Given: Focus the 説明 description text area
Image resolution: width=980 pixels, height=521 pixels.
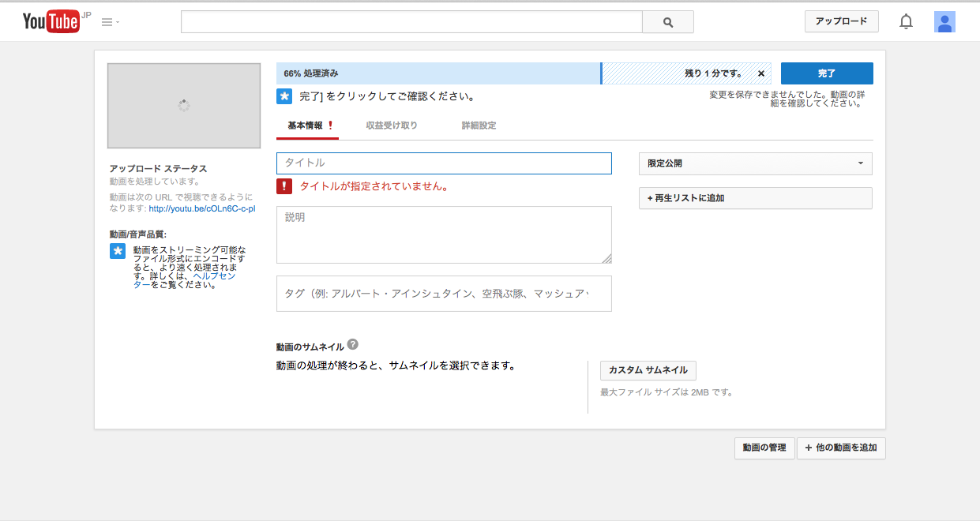Looking at the screenshot, I should [x=444, y=235].
